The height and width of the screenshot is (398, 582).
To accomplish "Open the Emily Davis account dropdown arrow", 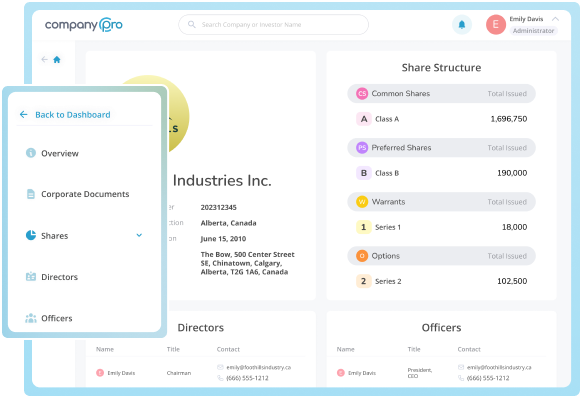I will 555,19.
